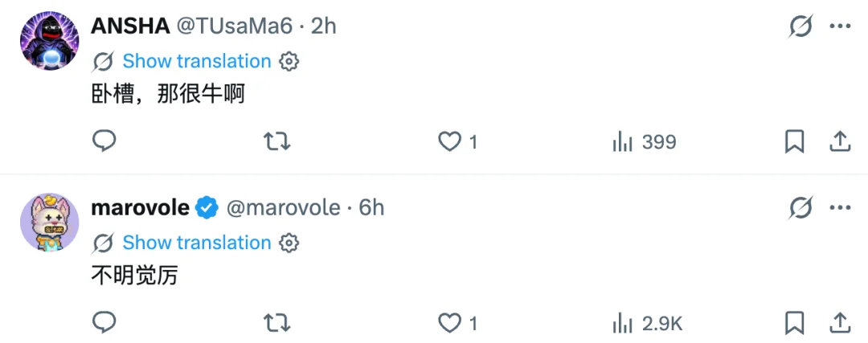Show translation of marovole's tweet
Image resolution: width=868 pixels, height=343 pixels.
(x=196, y=243)
